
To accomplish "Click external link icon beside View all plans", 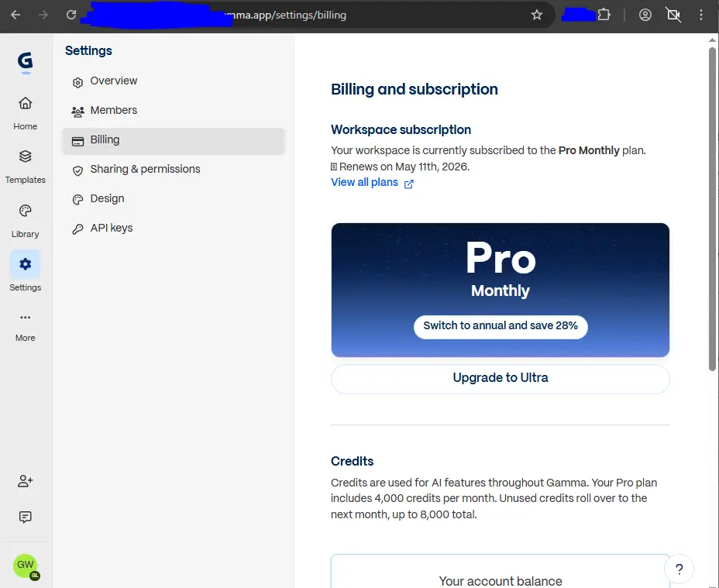I will 408,184.
